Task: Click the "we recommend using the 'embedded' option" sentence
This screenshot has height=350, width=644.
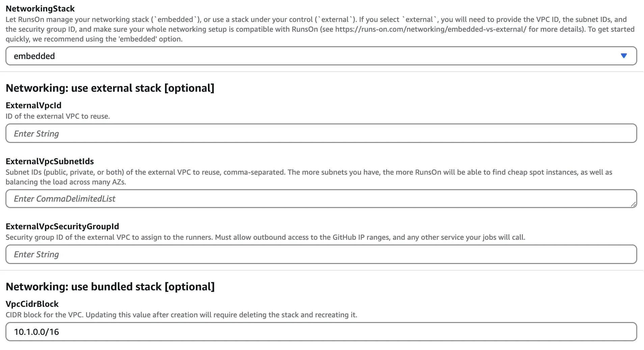Action: [x=107, y=39]
